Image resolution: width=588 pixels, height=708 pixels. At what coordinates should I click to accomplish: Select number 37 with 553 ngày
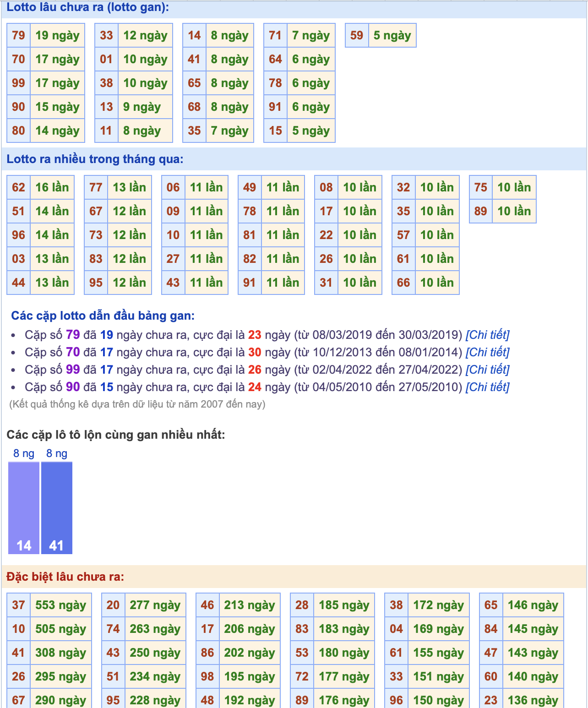[x=19, y=605]
